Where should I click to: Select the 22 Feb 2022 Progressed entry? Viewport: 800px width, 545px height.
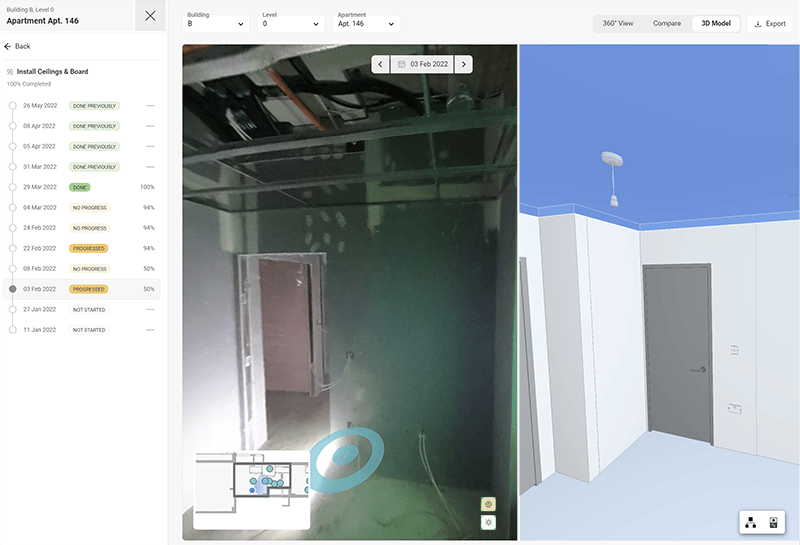tap(88, 248)
